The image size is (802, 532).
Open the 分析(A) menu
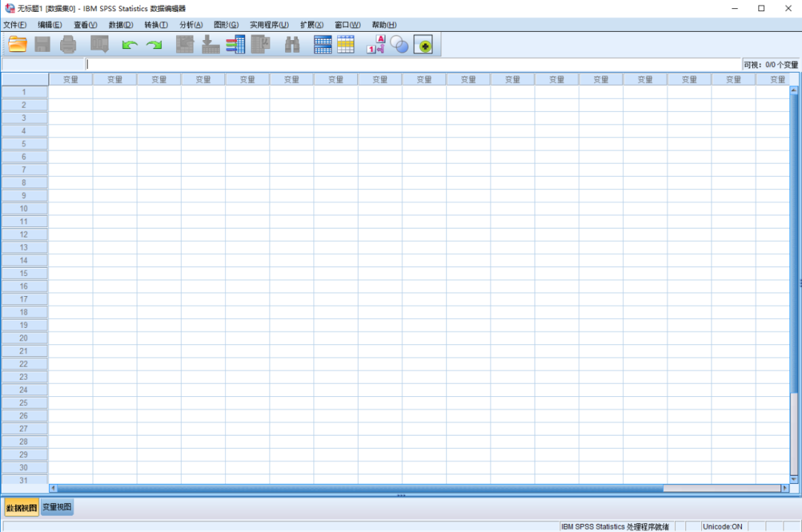[192, 24]
